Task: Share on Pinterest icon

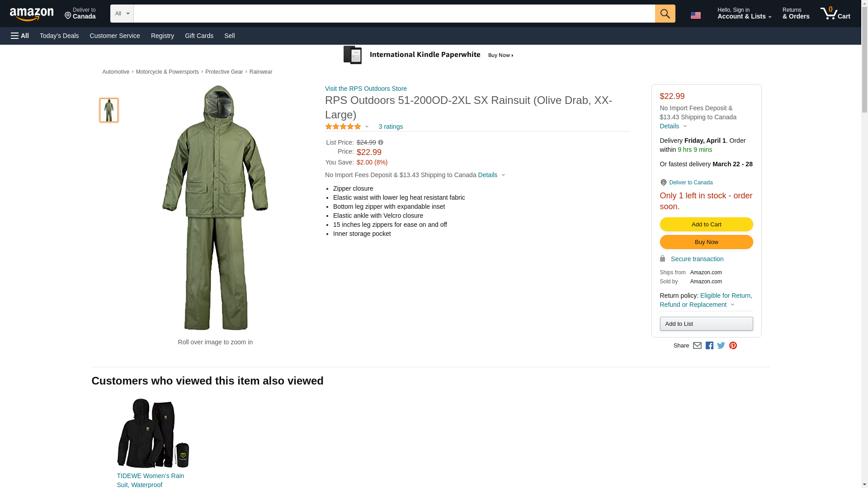Action: pyautogui.click(x=733, y=346)
